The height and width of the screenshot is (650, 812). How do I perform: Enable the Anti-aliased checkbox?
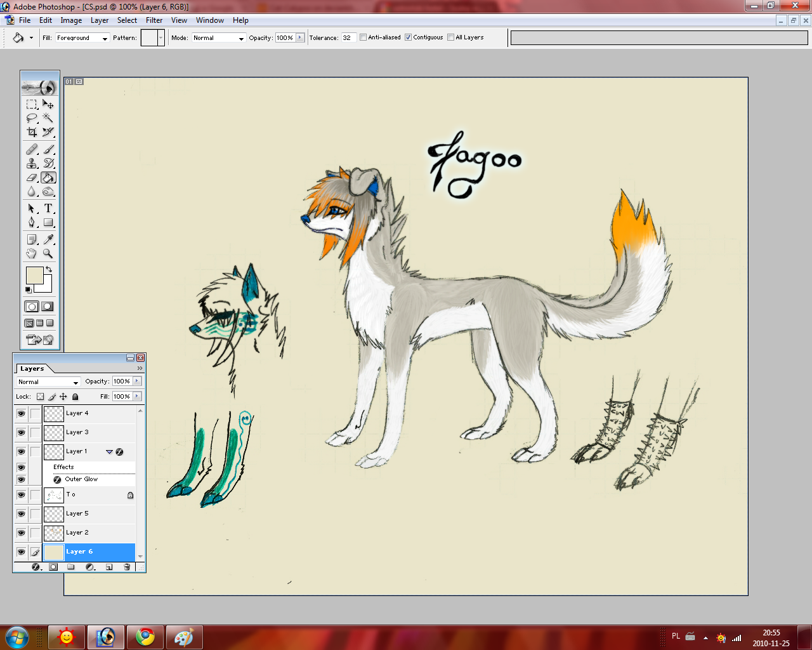click(362, 37)
